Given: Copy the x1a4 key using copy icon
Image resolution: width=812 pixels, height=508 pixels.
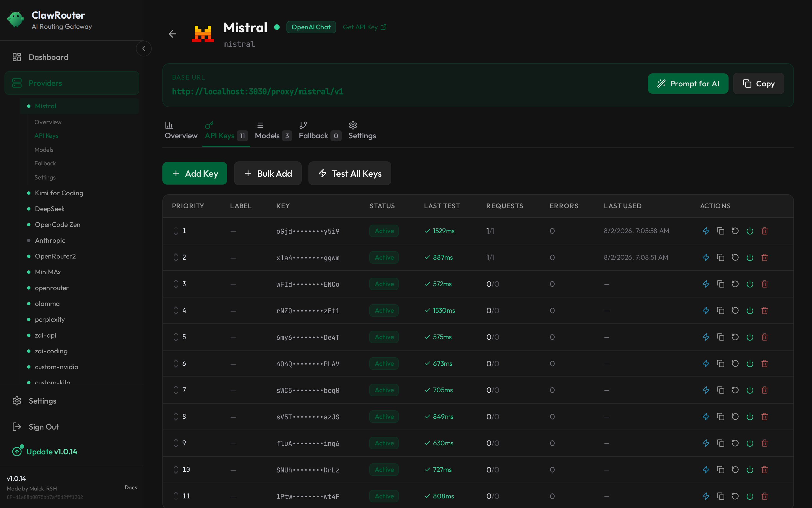Looking at the screenshot, I should (x=720, y=257).
